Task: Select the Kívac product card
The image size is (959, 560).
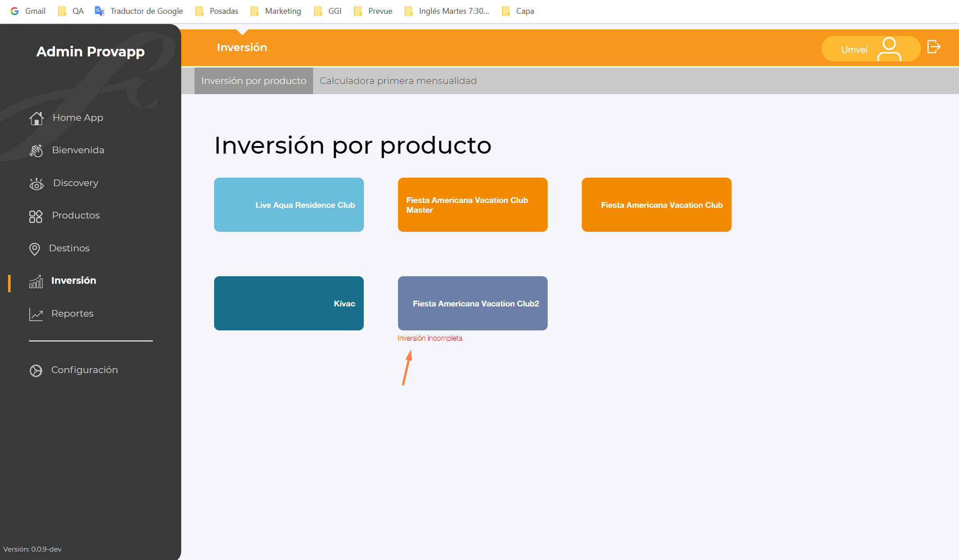Action: click(289, 303)
